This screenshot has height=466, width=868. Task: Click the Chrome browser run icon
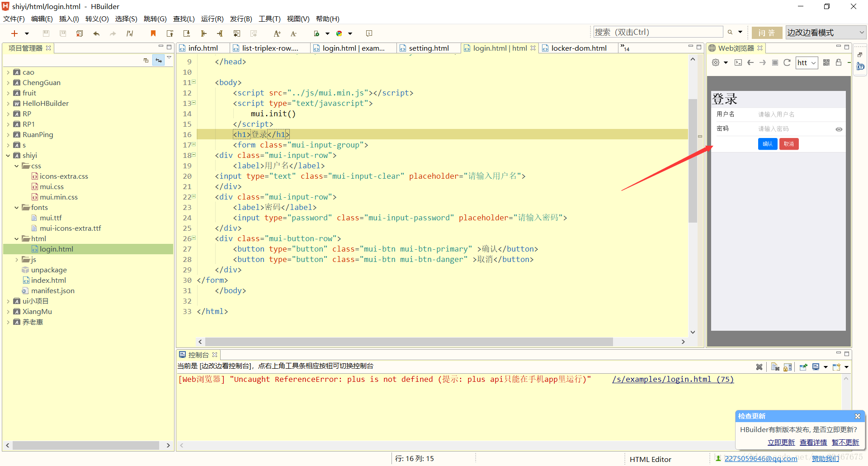tap(339, 33)
